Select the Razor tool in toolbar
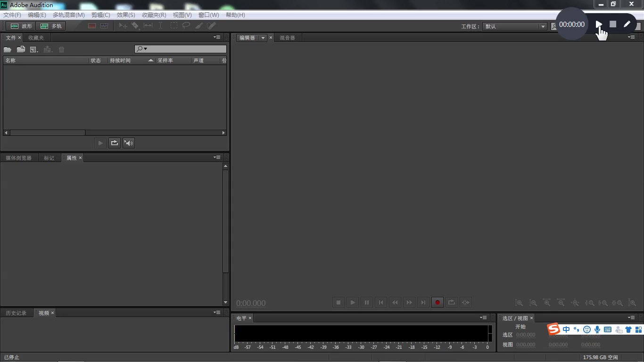Image resolution: width=644 pixels, height=362 pixels. [135, 26]
